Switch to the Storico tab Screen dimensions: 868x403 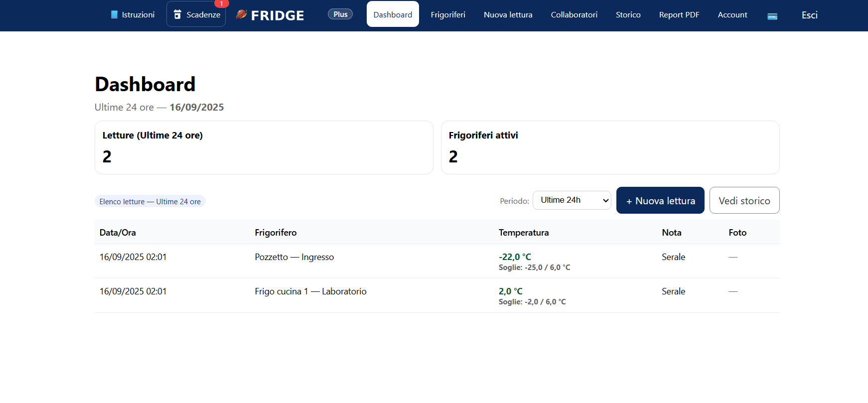coord(628,14)
